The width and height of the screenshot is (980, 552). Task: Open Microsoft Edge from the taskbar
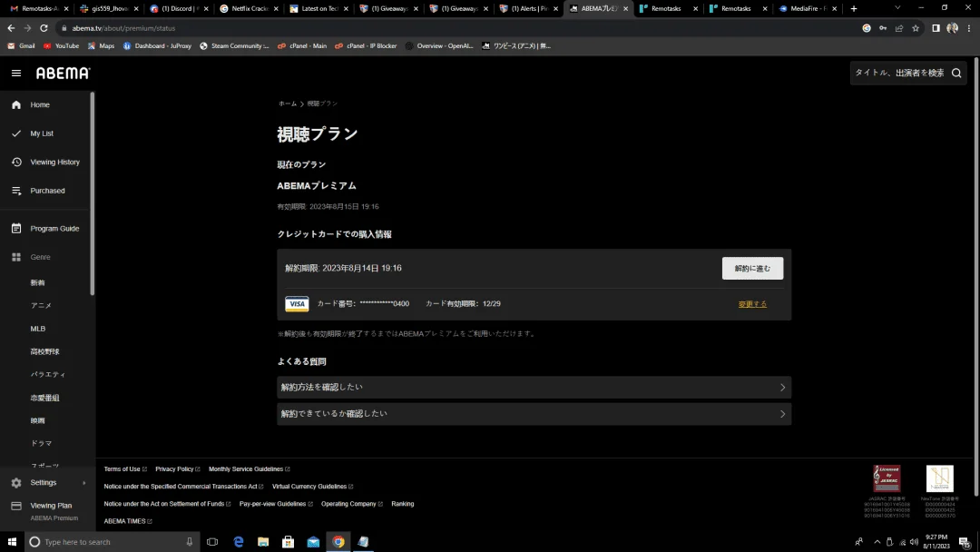tap(238, 542)
